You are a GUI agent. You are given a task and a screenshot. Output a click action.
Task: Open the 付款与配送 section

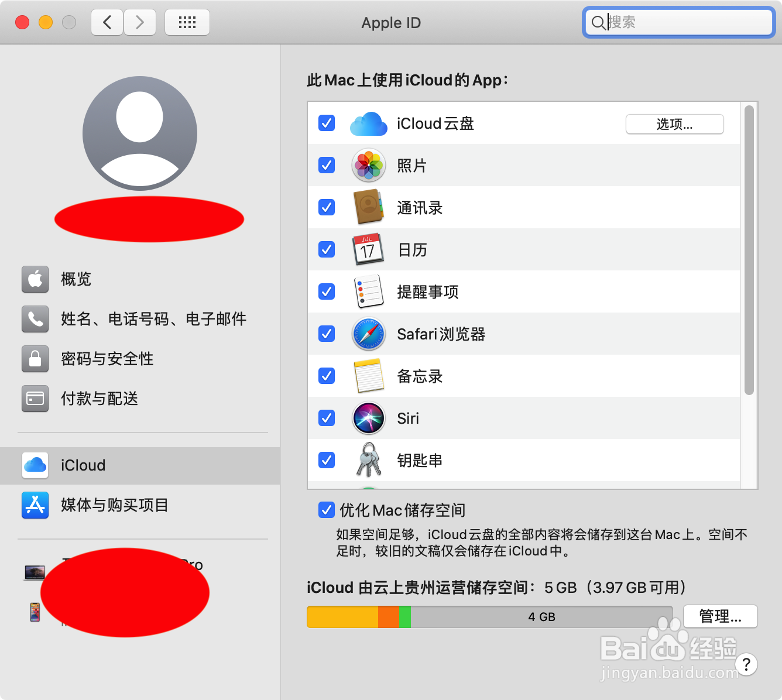tap(140, 399)
